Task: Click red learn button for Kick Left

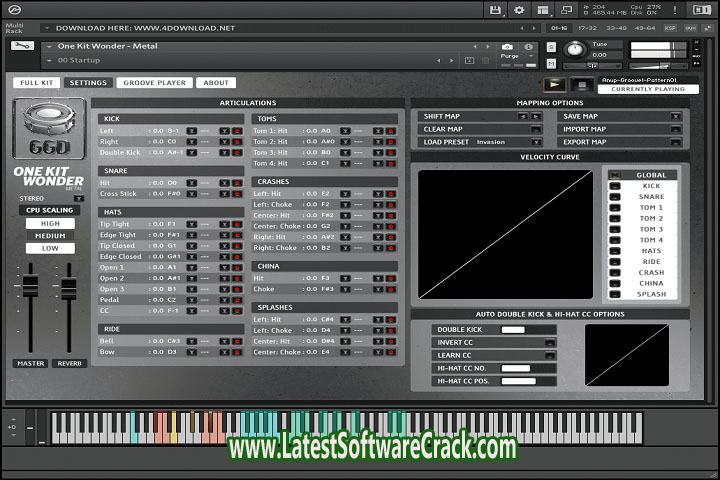Action: [x=237, y=131]
